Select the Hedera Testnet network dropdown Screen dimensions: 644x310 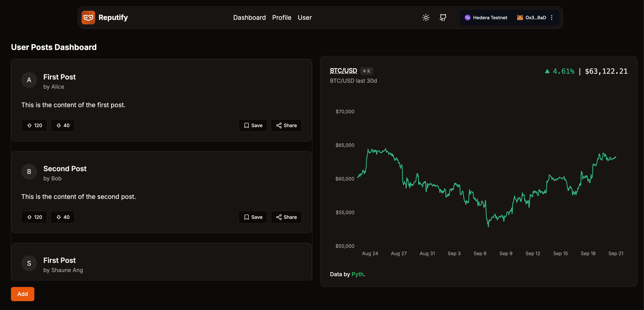(x=486, y=17)
